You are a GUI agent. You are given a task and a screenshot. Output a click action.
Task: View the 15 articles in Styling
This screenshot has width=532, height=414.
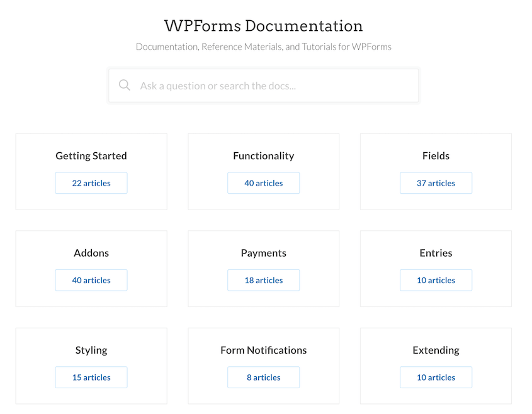tap(91, 377)
